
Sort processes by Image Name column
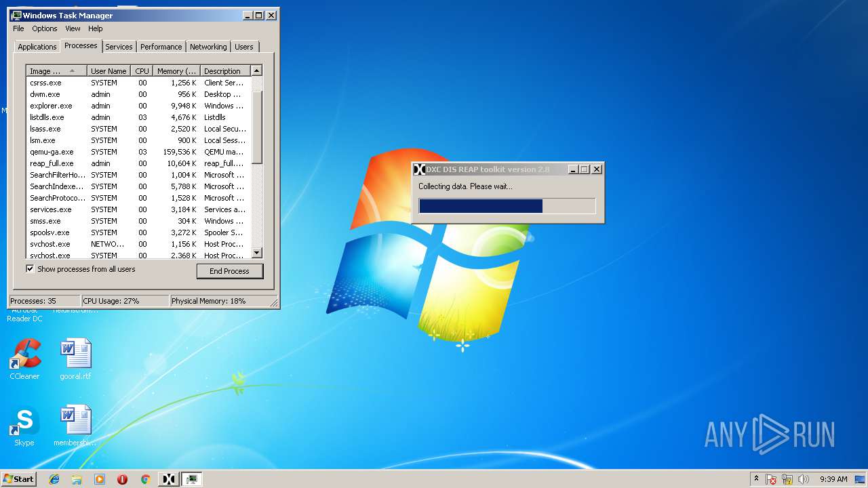pyautogui.click(x=57, y=70)
